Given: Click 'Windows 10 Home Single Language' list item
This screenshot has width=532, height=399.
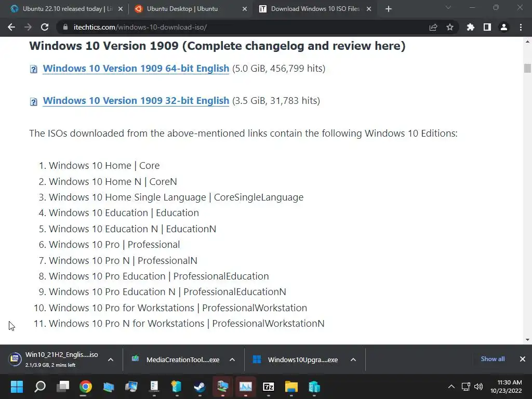Looking at the screenshot, I should [176, 197].
